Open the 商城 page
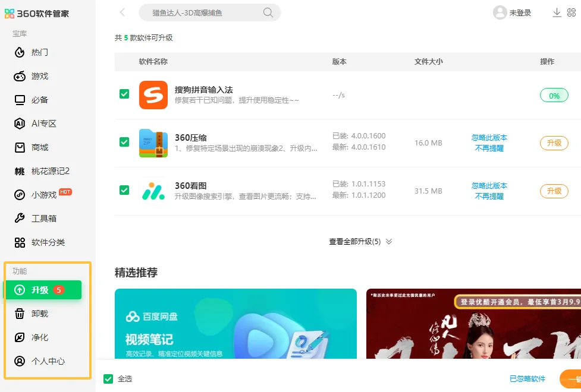This screenshot has width=581, height=392. coord(34,147)
